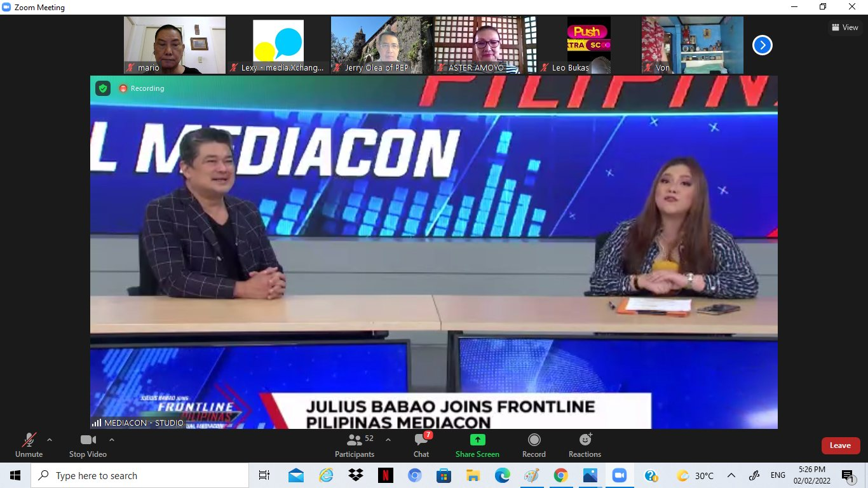
Task: Open the Windows Start menu
Action: pyautogui.click(x=15, y=475)
